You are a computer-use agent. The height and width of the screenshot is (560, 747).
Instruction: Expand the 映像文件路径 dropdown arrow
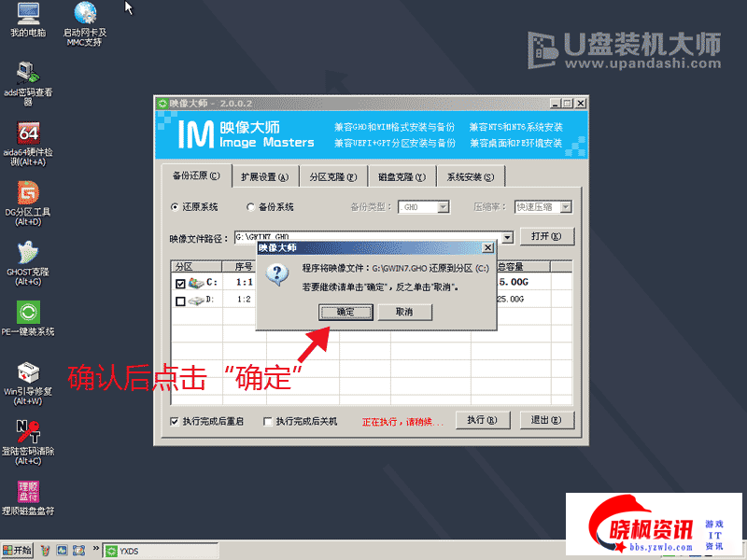[x=507, y=238]
